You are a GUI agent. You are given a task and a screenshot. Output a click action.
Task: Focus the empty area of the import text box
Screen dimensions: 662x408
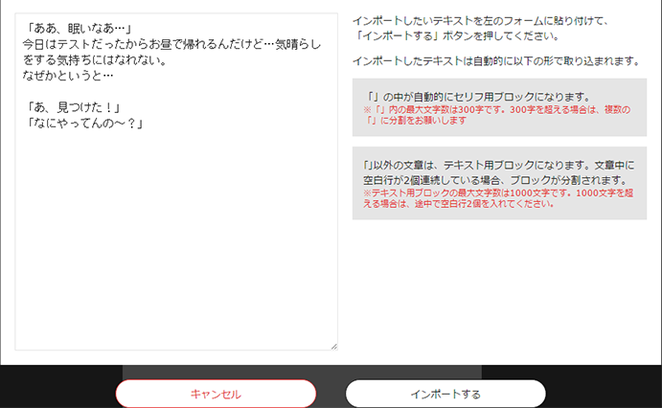tap(176, 250)
